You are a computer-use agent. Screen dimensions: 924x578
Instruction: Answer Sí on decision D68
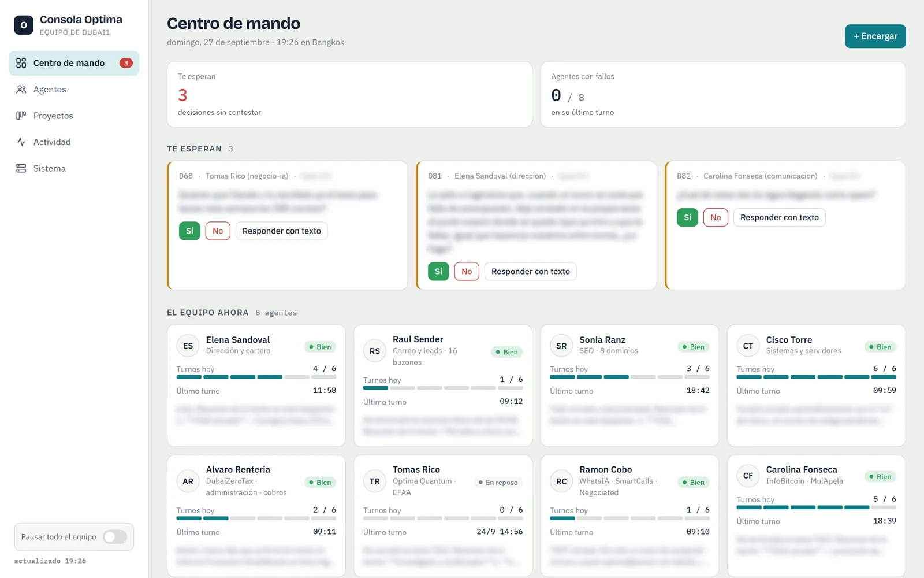point(189,231)
